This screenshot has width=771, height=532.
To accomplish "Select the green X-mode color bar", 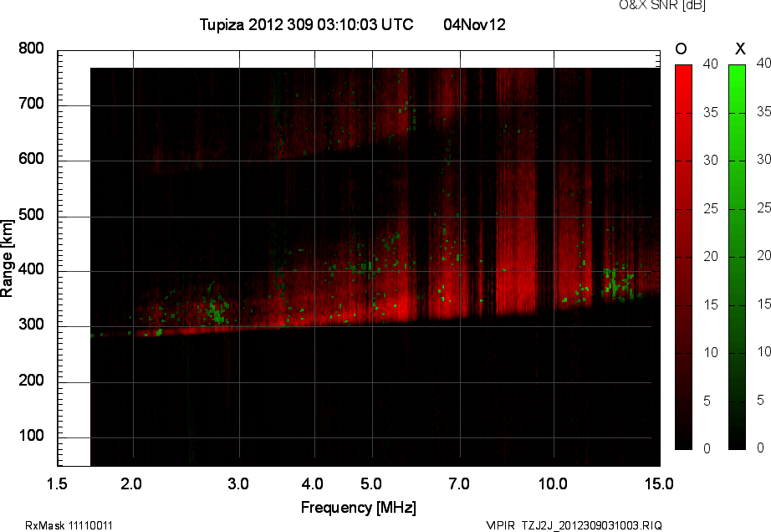I will (x=737, y=257).
